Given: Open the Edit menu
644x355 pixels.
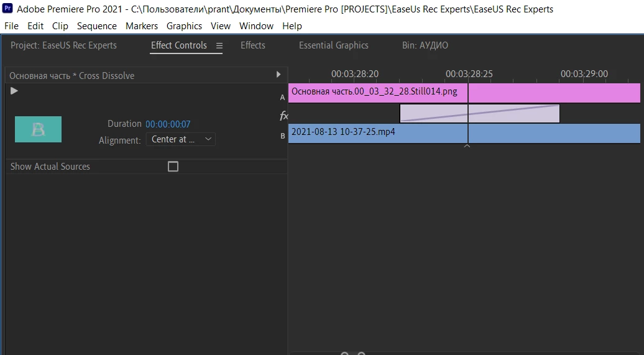Looking at the screenshot, I should coord(35,26).
